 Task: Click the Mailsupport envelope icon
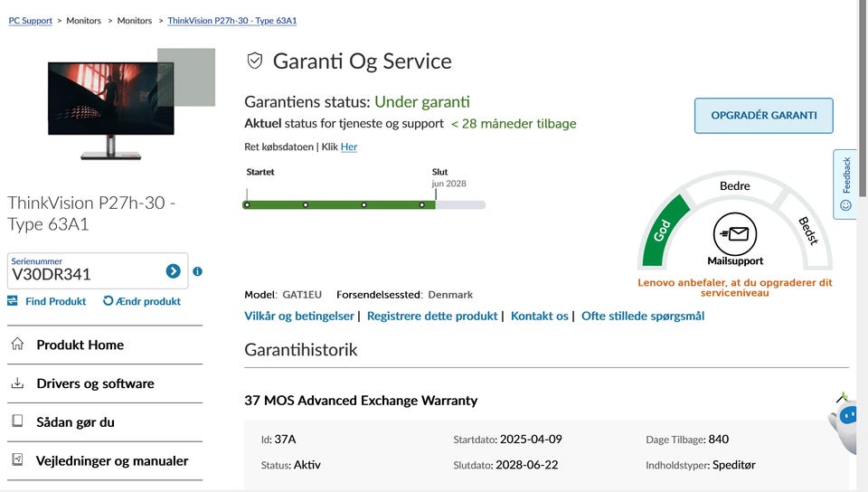(x=735, y=234)
